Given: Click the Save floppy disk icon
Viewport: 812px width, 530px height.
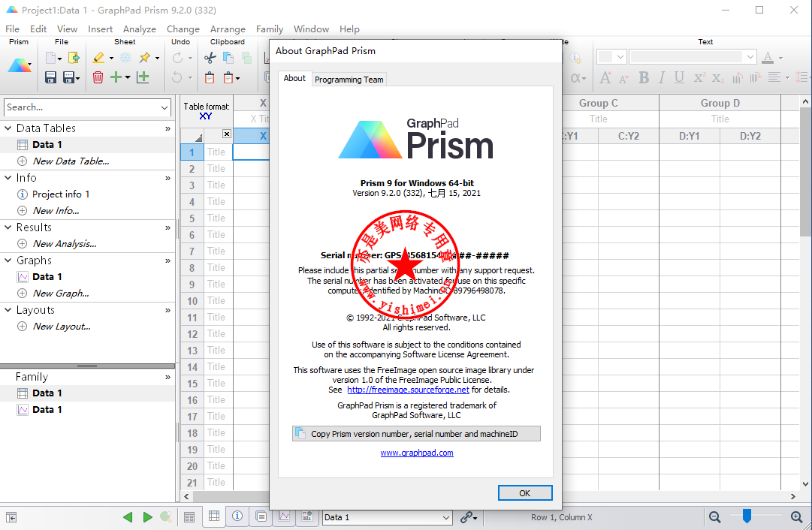Looking at the screenshot, I should 51,77.
